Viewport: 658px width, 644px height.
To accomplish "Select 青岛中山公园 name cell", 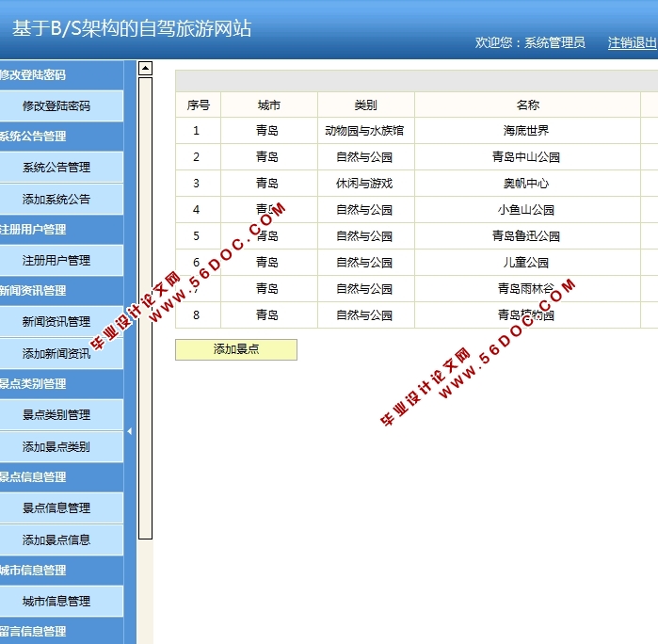I will click(x=526, y=157).
